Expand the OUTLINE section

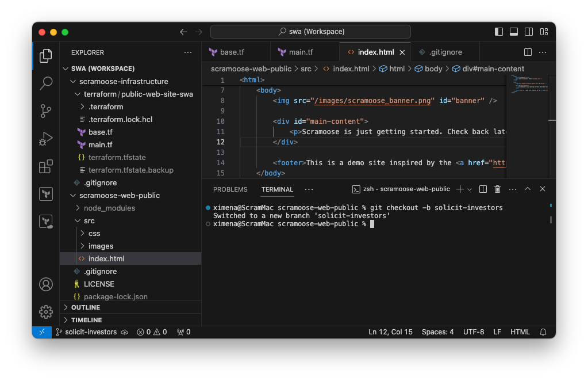(85, 307)
